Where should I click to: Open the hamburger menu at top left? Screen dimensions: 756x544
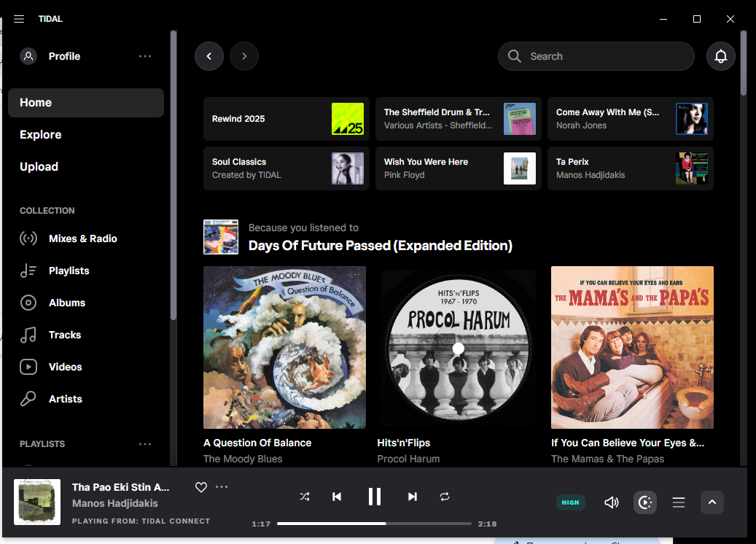click(x=18, y=19)
